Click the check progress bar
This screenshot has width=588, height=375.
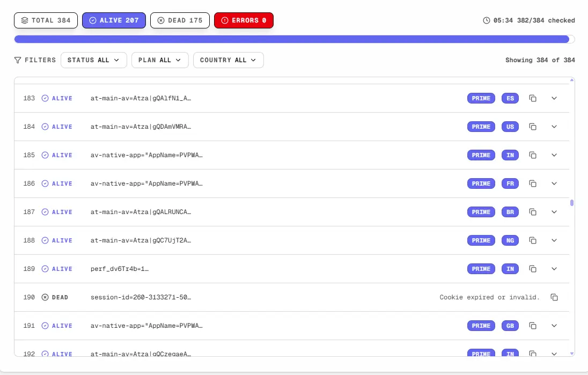pos(295,39)
